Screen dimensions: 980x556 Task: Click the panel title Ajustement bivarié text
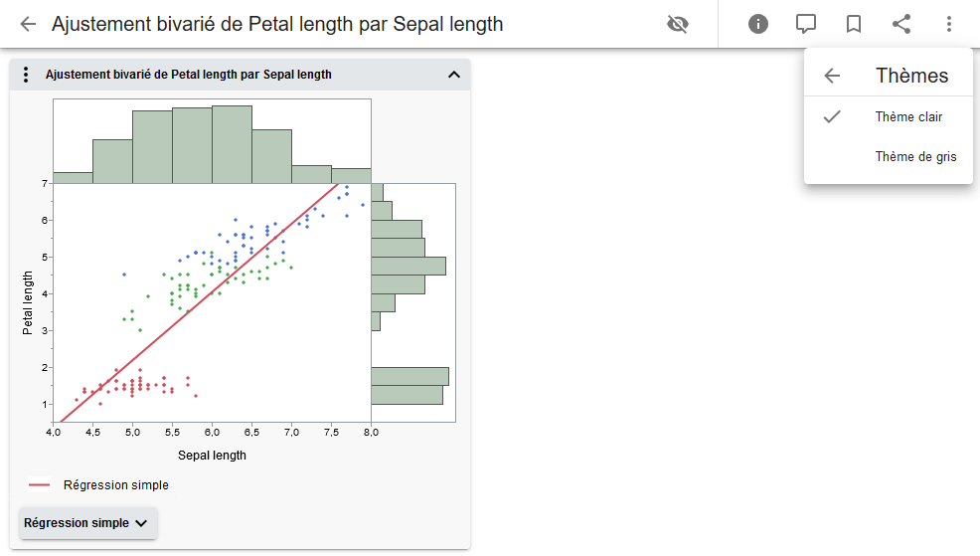coord(189,75)
